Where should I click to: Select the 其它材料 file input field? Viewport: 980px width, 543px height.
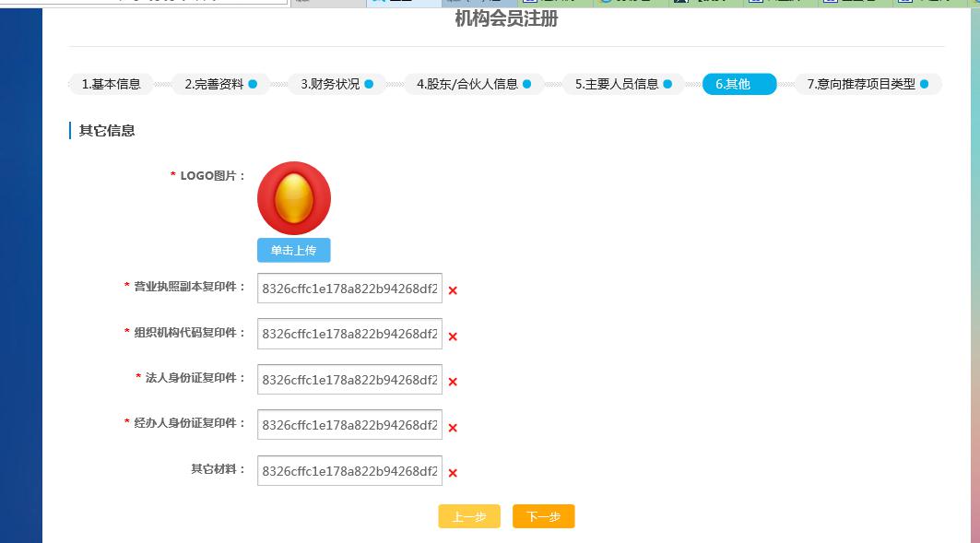tap(349, 470)
